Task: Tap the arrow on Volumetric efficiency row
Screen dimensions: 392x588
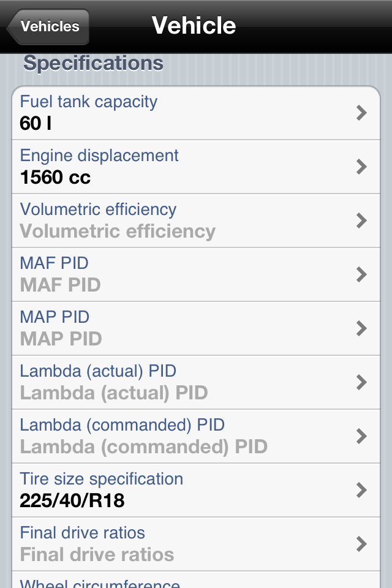Action: coord(361,221)
